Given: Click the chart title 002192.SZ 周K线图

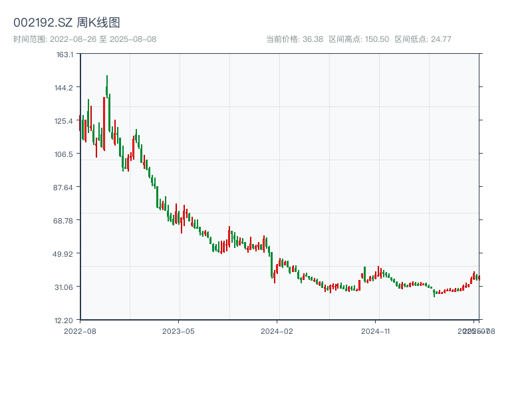Looking at the screenshot, I should coord(66,21).
